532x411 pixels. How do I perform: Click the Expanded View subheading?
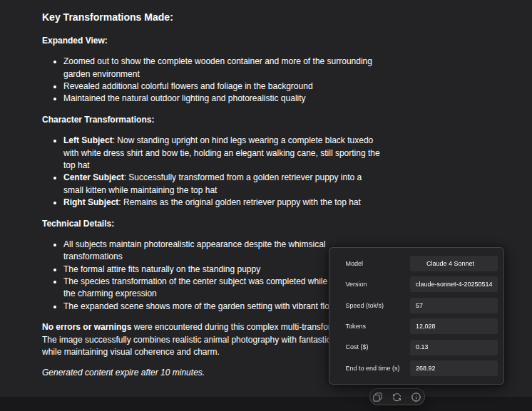pos(75,41)
